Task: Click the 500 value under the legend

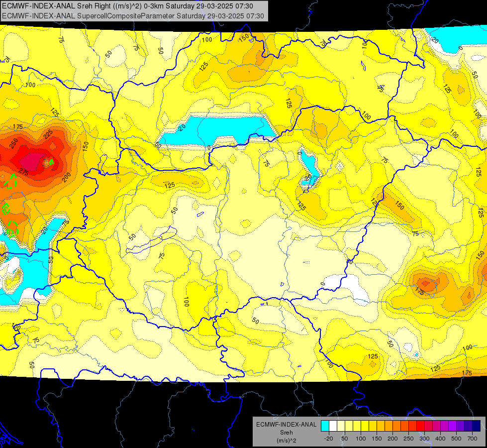Action: 456,439
